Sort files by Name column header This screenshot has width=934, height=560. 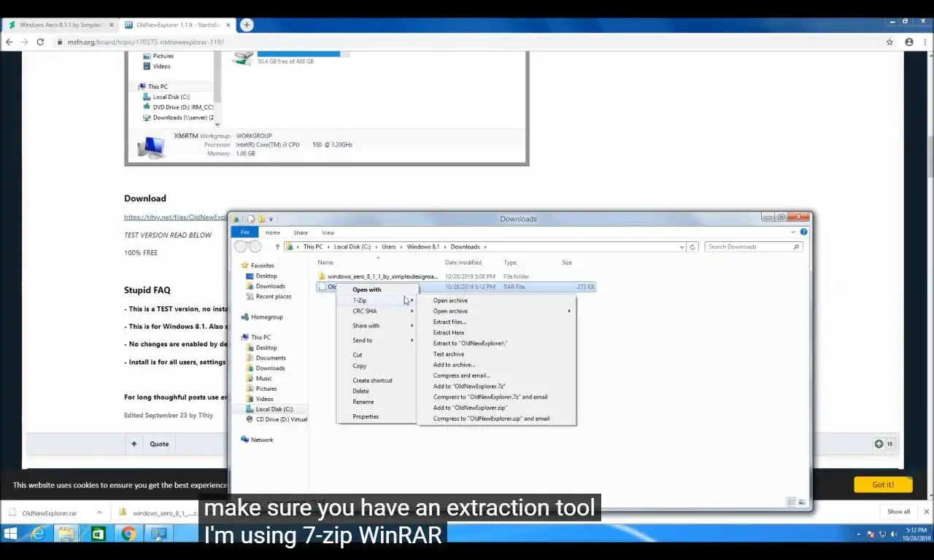(325, 262)
